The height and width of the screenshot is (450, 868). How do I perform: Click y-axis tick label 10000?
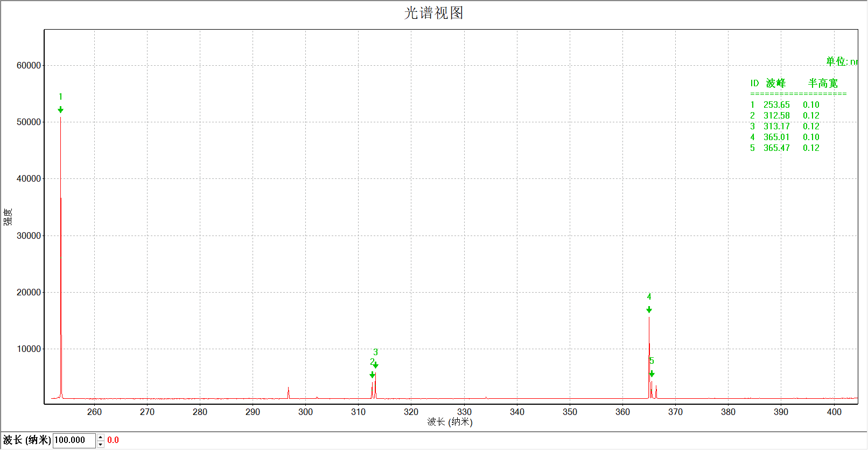[x=29, y=349]
